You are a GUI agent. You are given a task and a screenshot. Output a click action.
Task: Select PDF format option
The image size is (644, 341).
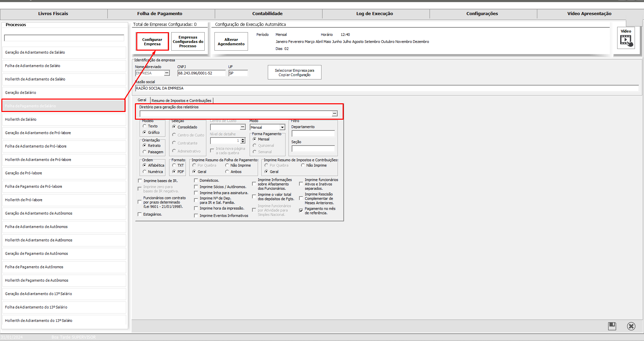click(x=174, y=172)
